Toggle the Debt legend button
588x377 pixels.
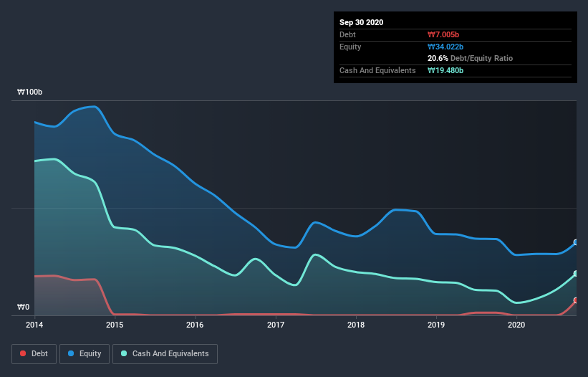(34, 354)
